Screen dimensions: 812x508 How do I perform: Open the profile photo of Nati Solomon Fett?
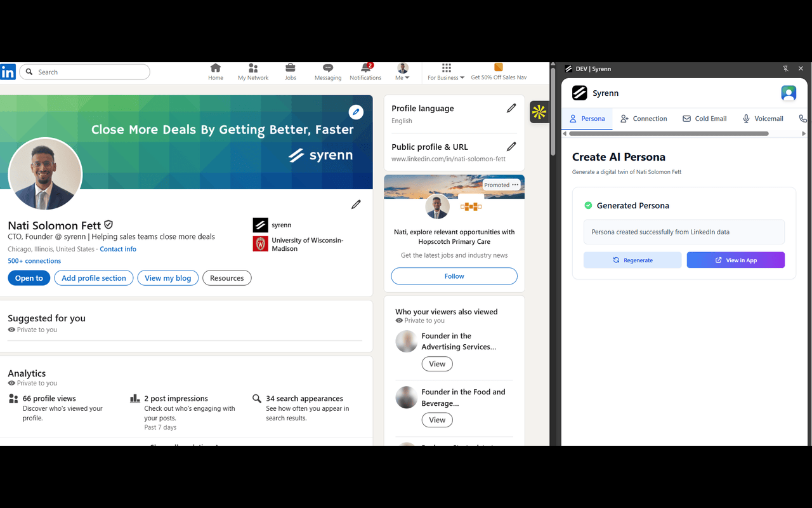click(45, 174)
